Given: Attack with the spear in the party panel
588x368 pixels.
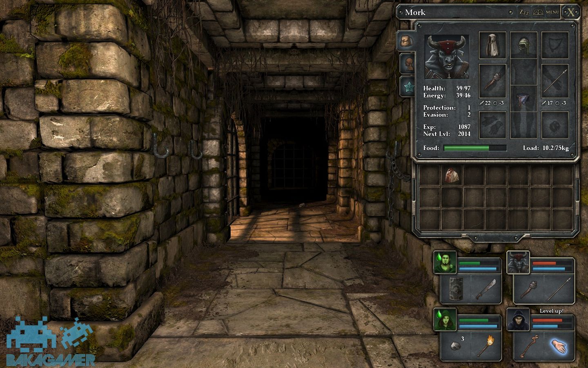Looking at the screenshot, I should [x=559, y=289].
